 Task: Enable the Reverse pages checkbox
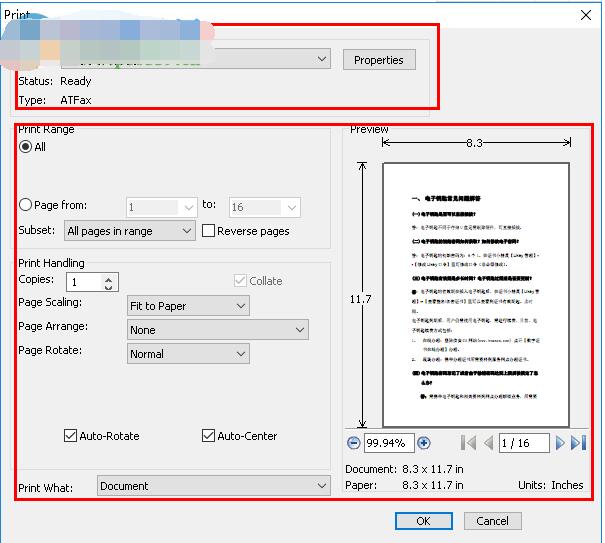click(x=208, y=231)
